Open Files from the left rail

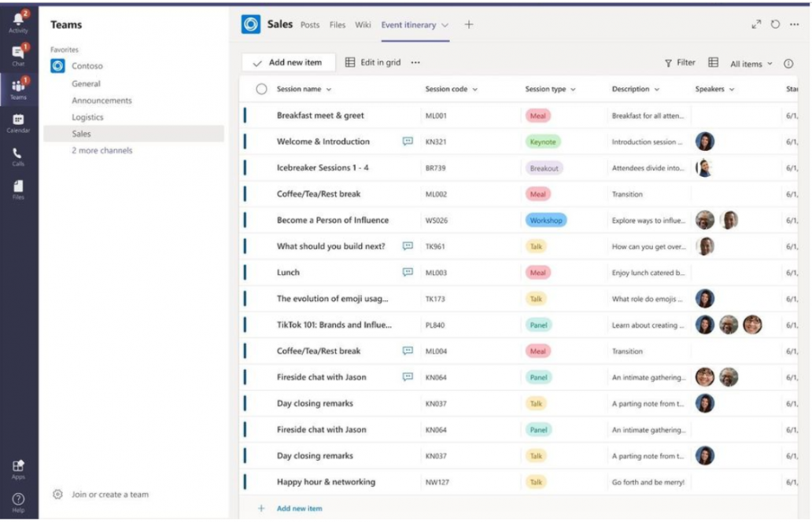(x=18, y=189)
